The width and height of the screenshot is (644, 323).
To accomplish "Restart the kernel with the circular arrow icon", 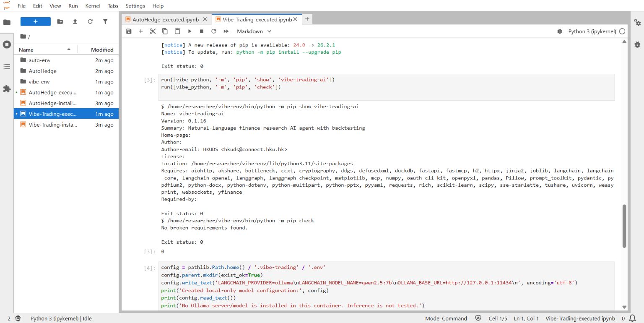I will click(x=213, y=31).
